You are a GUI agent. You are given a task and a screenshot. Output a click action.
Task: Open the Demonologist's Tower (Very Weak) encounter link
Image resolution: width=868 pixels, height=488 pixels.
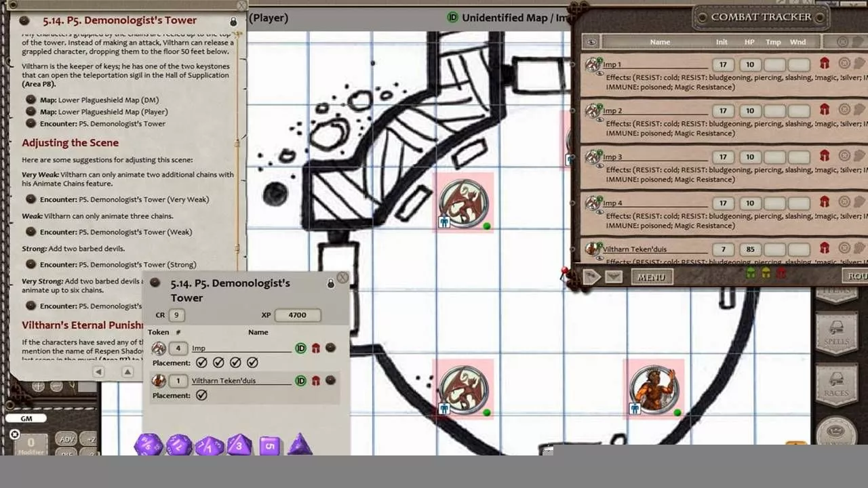31,199
